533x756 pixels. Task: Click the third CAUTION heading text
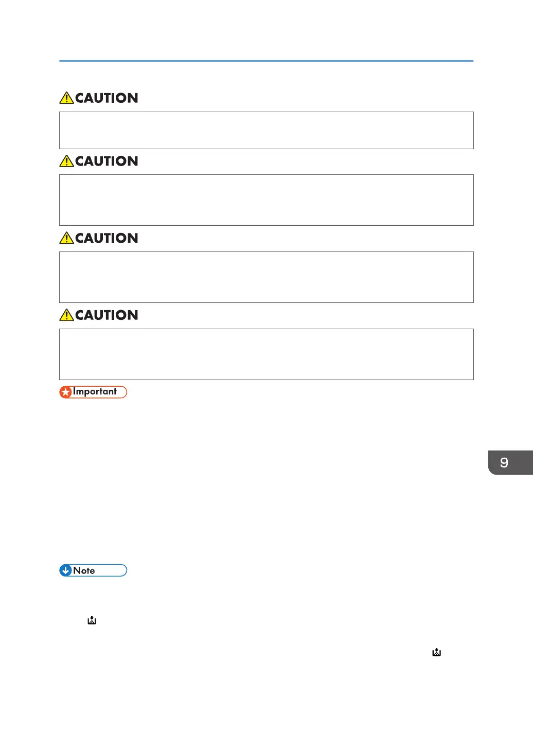106,238
